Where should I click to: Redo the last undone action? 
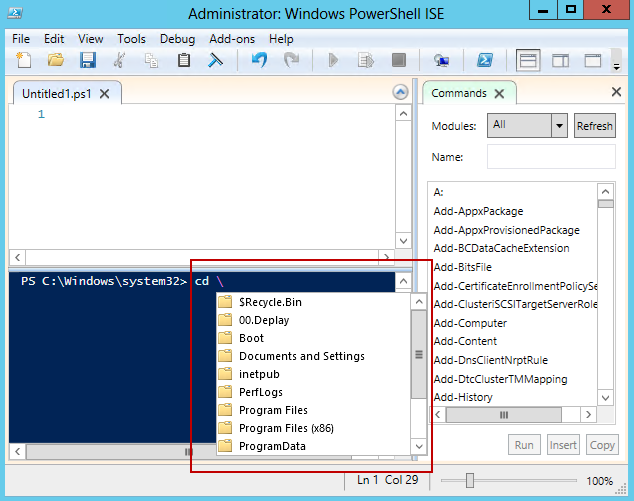(291, 61)
